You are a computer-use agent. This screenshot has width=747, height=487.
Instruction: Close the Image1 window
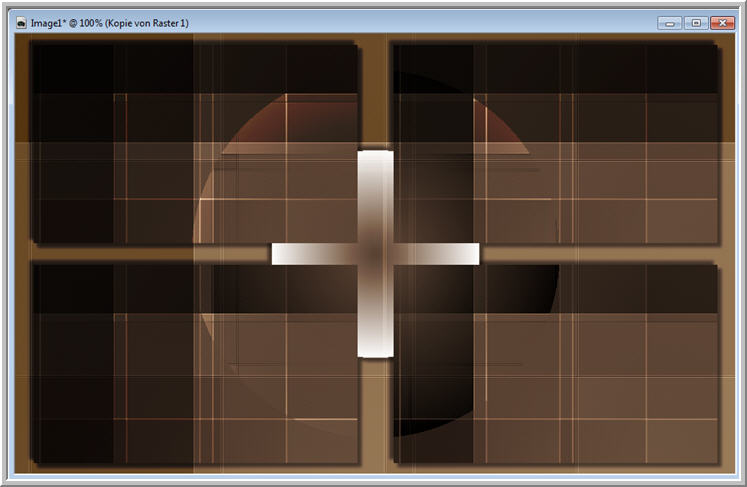tap(722, 23)
